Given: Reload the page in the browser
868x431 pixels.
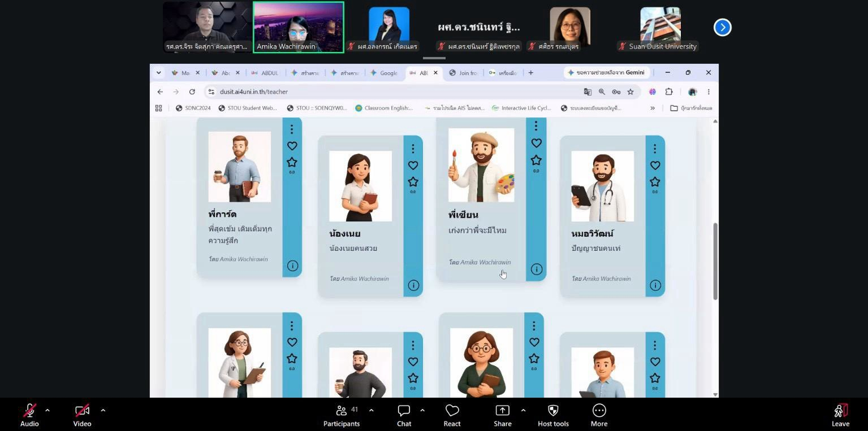Looking at the screenshot, I should (192, 92).
